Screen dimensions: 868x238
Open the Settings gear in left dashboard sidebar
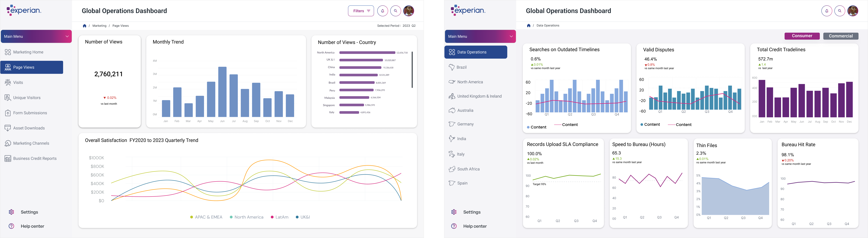[12, 212]
